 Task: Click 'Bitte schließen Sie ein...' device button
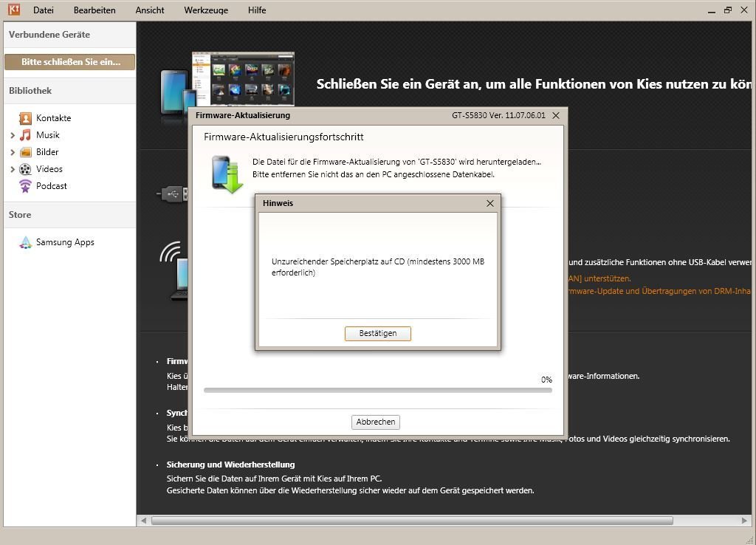[70, 62]
